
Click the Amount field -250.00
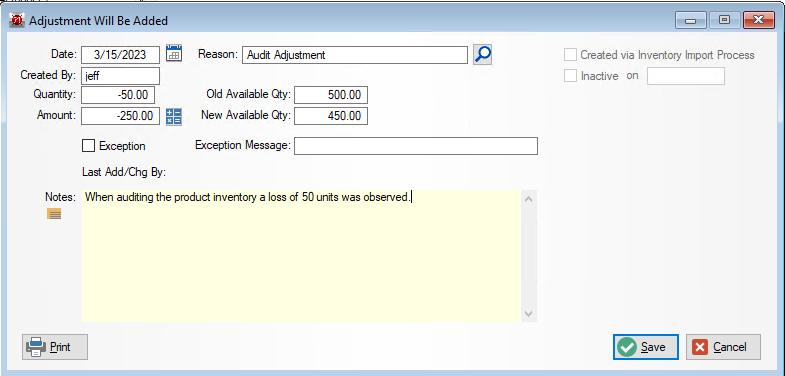click(x=120, y=116)
